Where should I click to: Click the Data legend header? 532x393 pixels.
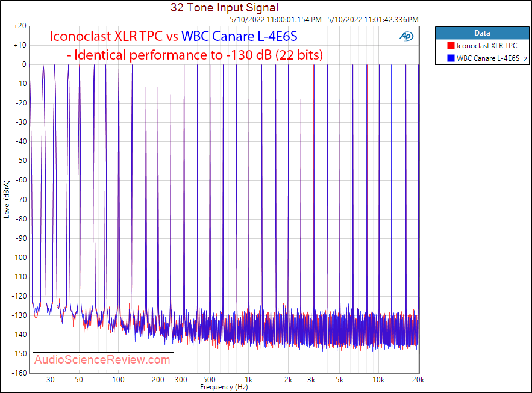click(x=482, y=33)
